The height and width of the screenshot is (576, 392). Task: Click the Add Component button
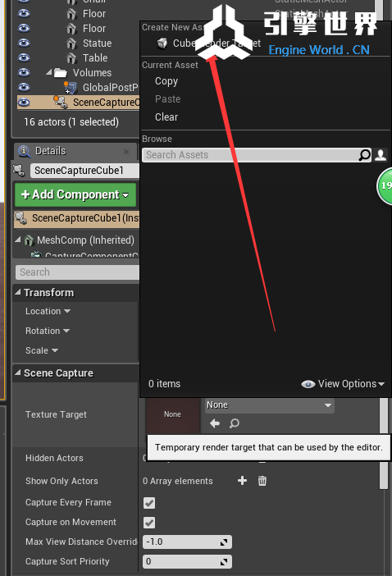75,194
